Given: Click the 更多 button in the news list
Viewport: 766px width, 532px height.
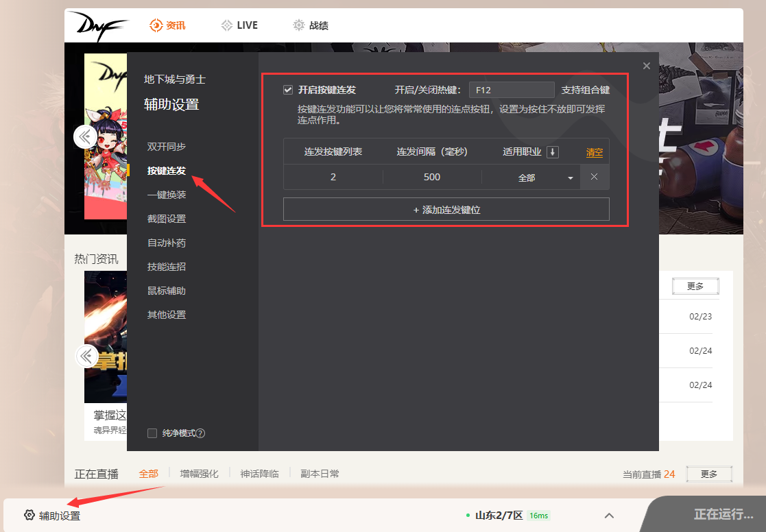Looking at the screenshot, I should [695, 287].
